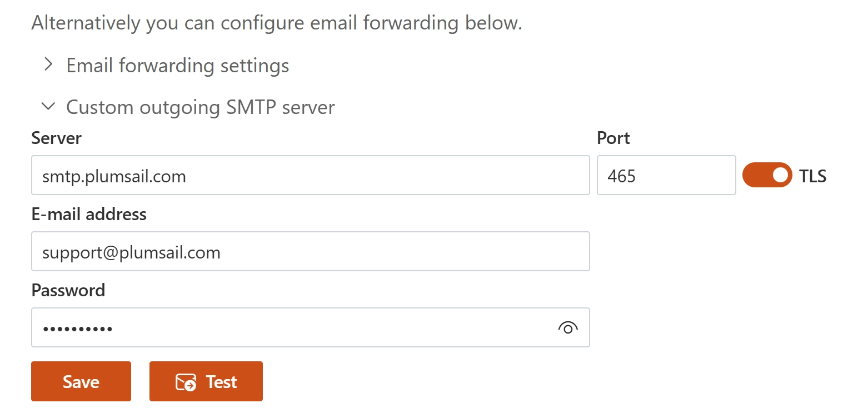
Task: Click the envelope icon on the Test button
Action: click(186, 382)
